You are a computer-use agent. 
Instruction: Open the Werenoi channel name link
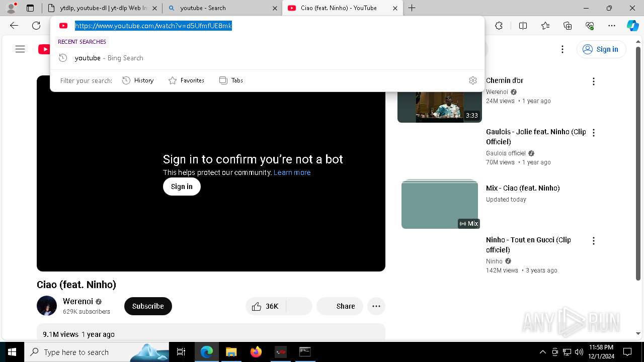tap(78, 301)
